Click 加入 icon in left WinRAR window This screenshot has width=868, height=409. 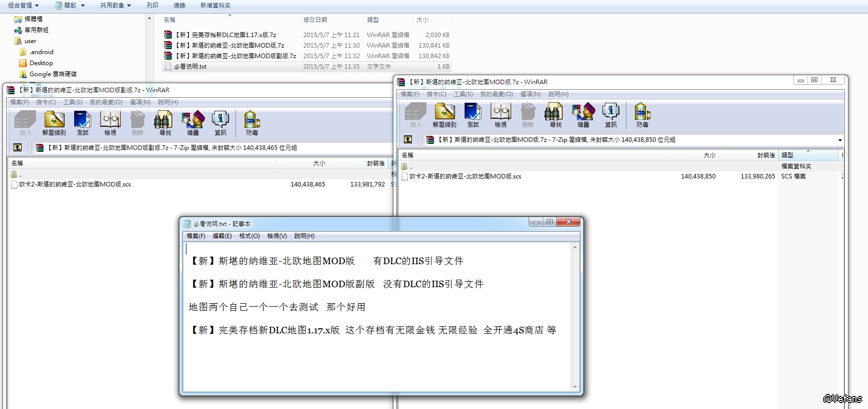pyautogui.click(x=26, y=123)
